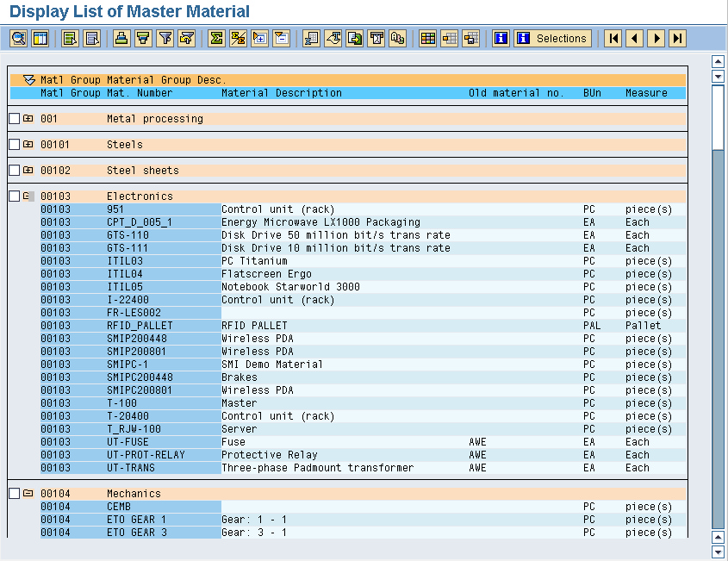Viewport: 728px width, 561px height.
Task: Tick the checkbox for group 00103 Electronics
Action: tap(15, 196)
